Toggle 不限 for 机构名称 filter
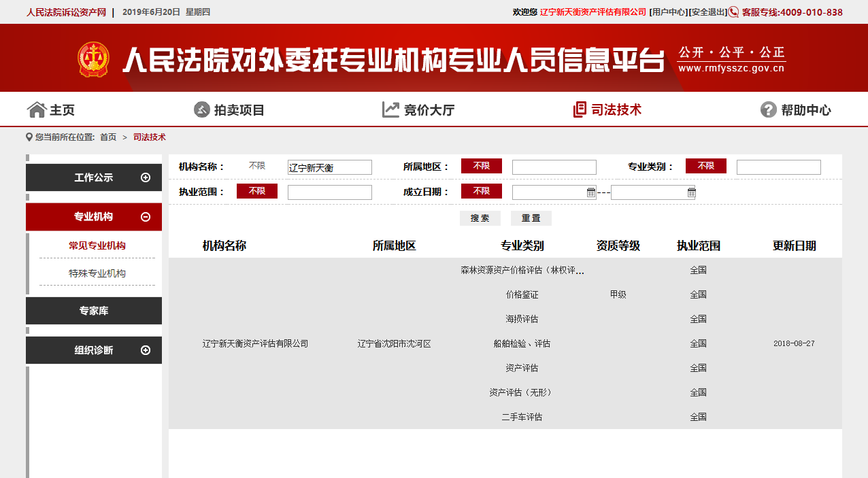 (x=257, y=166)
